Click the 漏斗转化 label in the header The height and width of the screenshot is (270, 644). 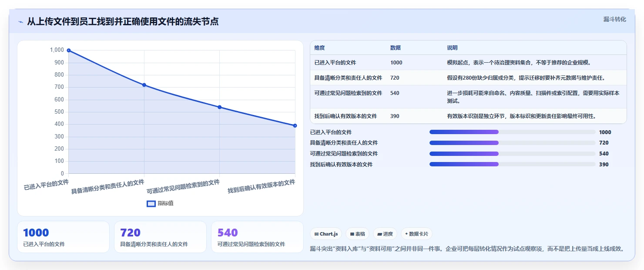coord(614,19)
